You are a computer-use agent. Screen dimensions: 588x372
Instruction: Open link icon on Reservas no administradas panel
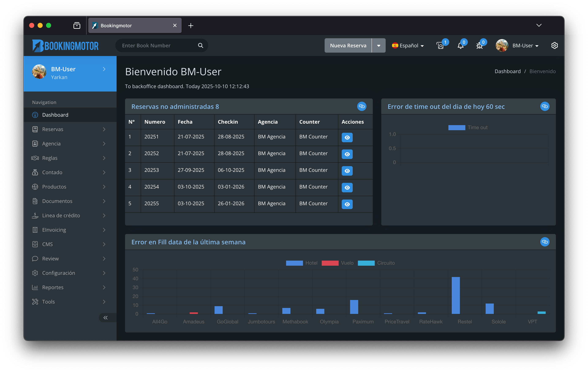pos(362,106)
